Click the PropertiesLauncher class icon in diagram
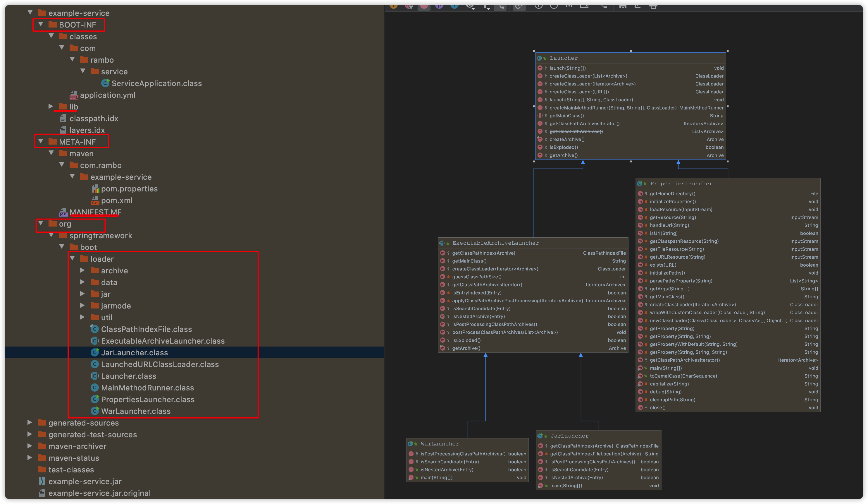Image resolution: width=868 pixels, height=504 pixels. click(x=640, y=184)
